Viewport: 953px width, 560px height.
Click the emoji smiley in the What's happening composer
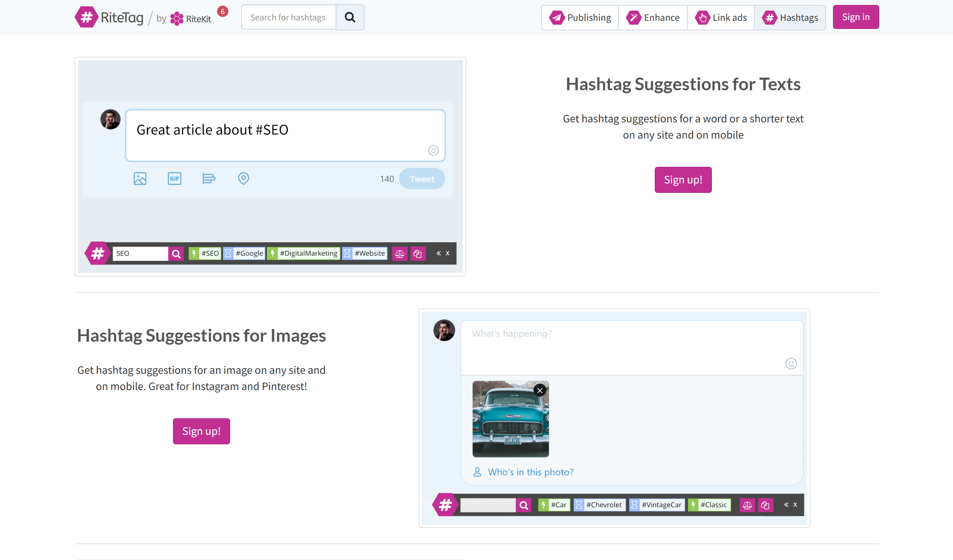[790, 364]
